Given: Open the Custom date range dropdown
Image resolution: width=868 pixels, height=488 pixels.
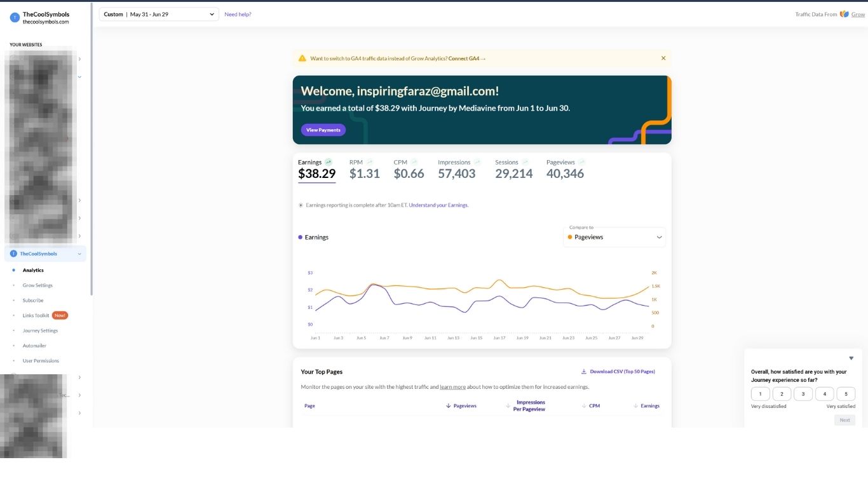Looking at the screenshot, I should click(x=159, y=14).
